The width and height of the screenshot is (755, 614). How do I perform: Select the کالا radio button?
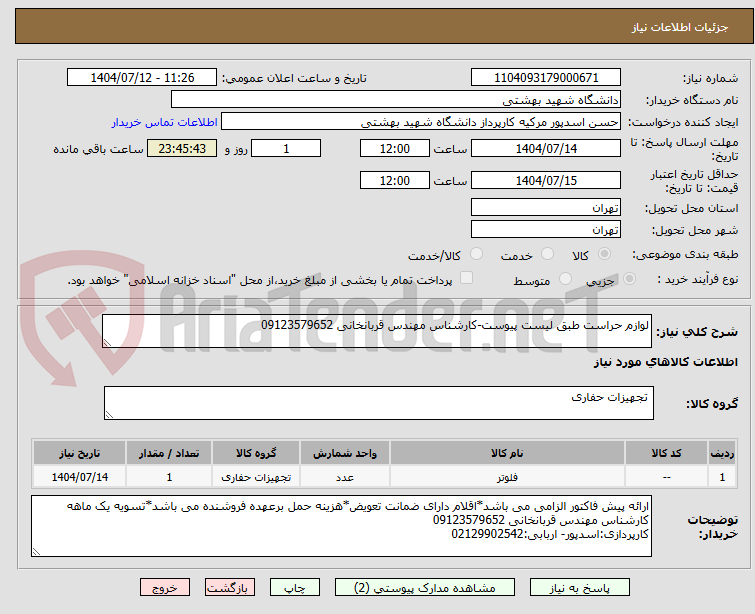[604, 254]
